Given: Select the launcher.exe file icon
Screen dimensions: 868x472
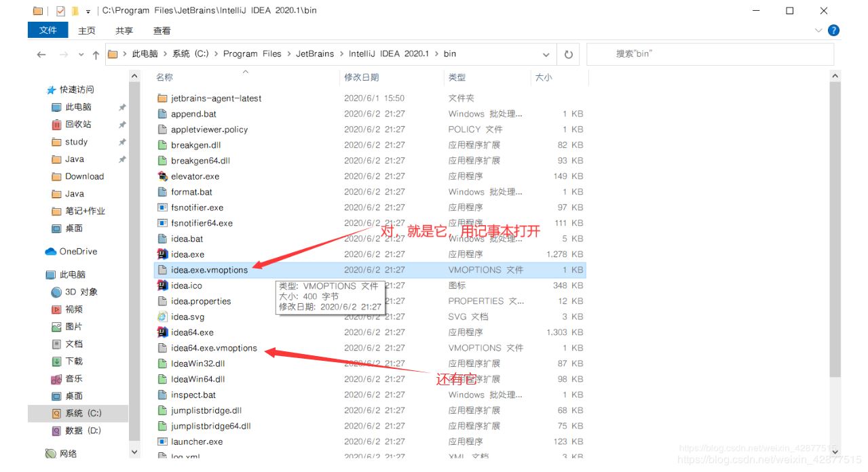Looking at the screenshot, I should (162, 441).
